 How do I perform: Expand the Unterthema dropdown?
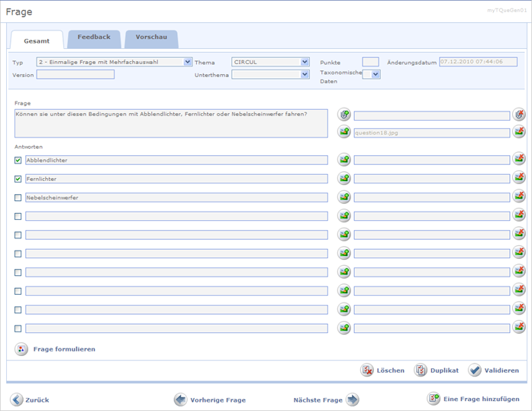tap(305, 75)
